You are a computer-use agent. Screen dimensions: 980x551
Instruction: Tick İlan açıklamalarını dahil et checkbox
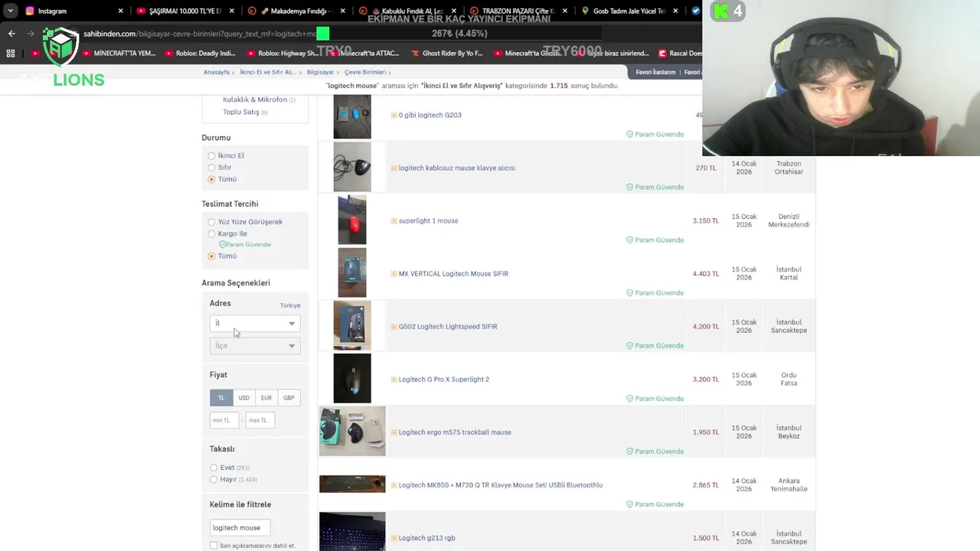point(214,546)
